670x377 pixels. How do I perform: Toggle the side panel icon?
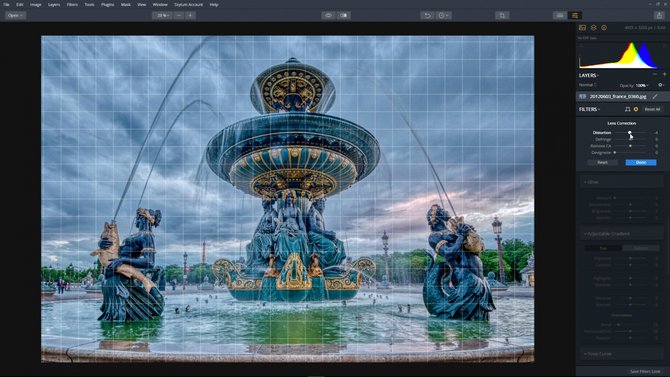575,15
